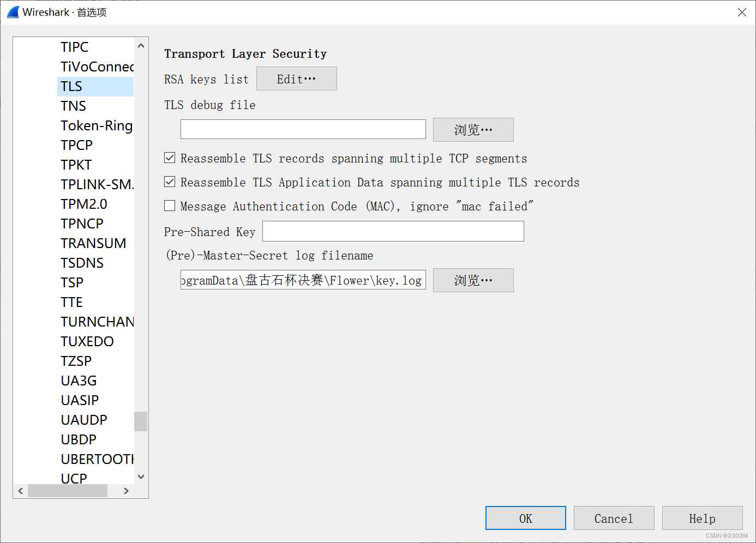
Task: Select TRANSUM in the protocol list
Action: point(95,244)
